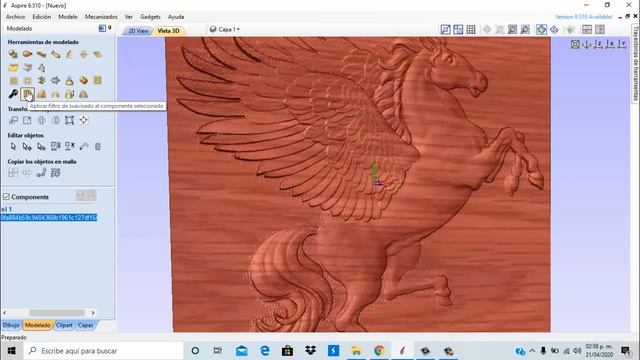Open the Microsoft Store taskbar icon

[287, 351]
